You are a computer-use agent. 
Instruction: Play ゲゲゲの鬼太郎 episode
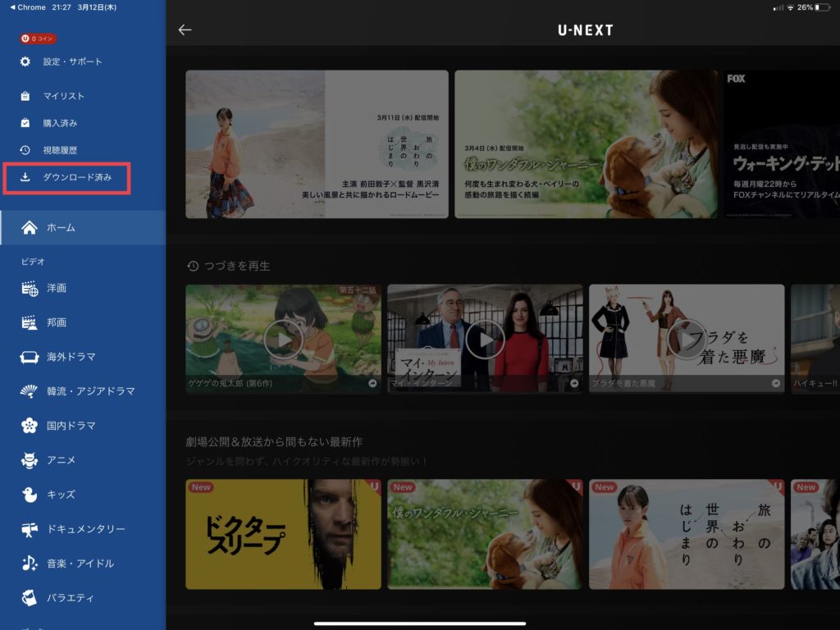(x=283, y=340)
